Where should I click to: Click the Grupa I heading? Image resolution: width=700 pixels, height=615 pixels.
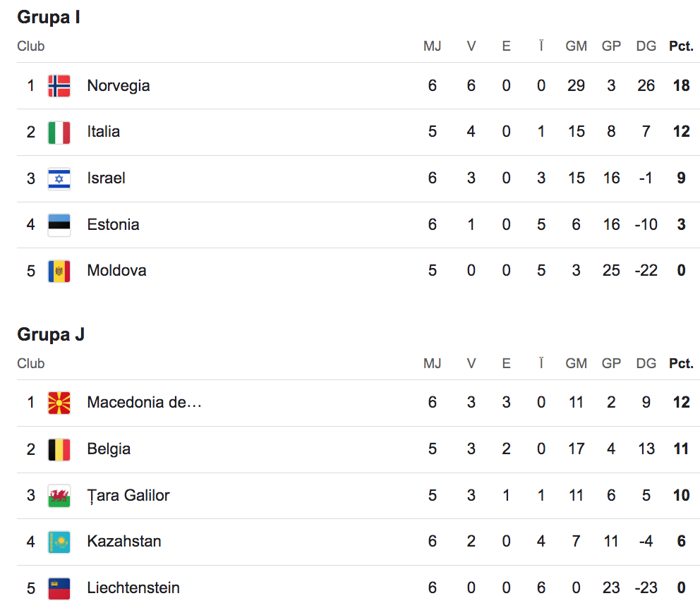tap(49, 18)
